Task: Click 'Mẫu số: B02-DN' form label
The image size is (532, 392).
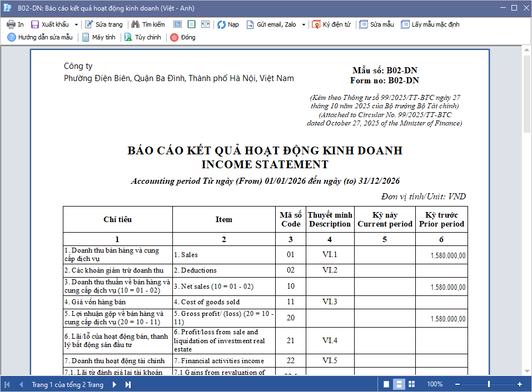Action: point(385,70)
